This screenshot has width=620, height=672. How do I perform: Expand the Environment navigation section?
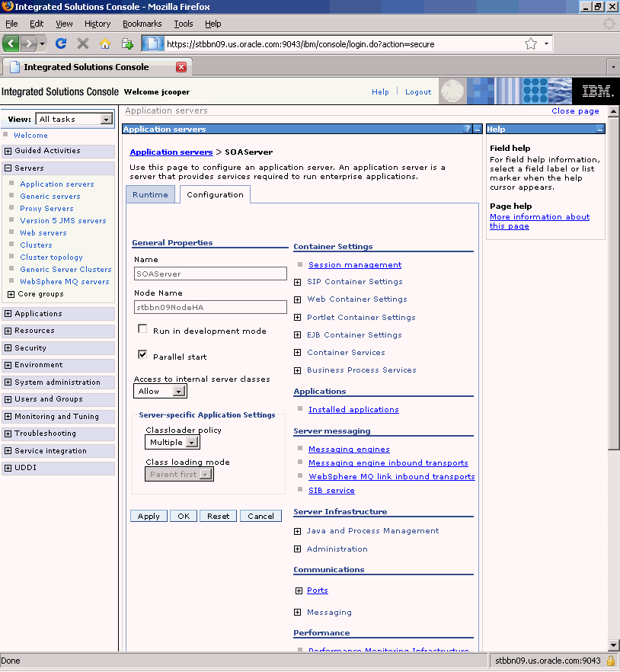[8, 365]
